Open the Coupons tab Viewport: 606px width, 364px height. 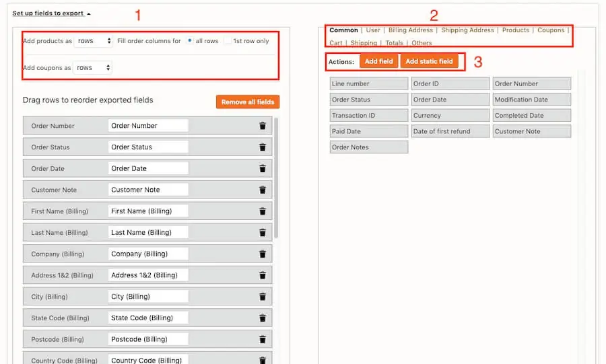point(551,30)
